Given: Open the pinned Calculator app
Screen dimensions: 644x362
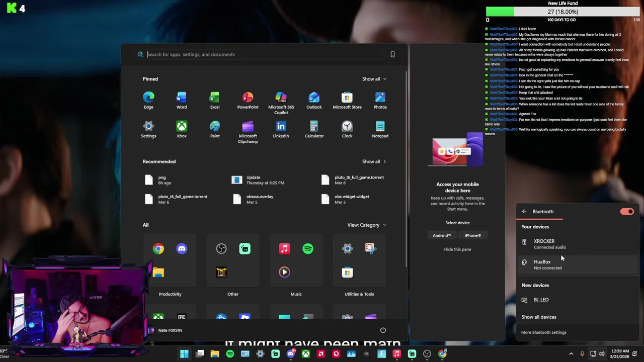Looking at the screenshot, I should [314, 129].
